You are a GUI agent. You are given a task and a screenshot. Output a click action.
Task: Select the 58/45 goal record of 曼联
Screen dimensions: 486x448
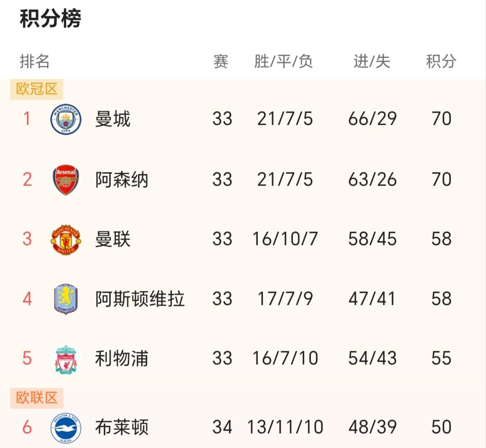tap(373, 239)
